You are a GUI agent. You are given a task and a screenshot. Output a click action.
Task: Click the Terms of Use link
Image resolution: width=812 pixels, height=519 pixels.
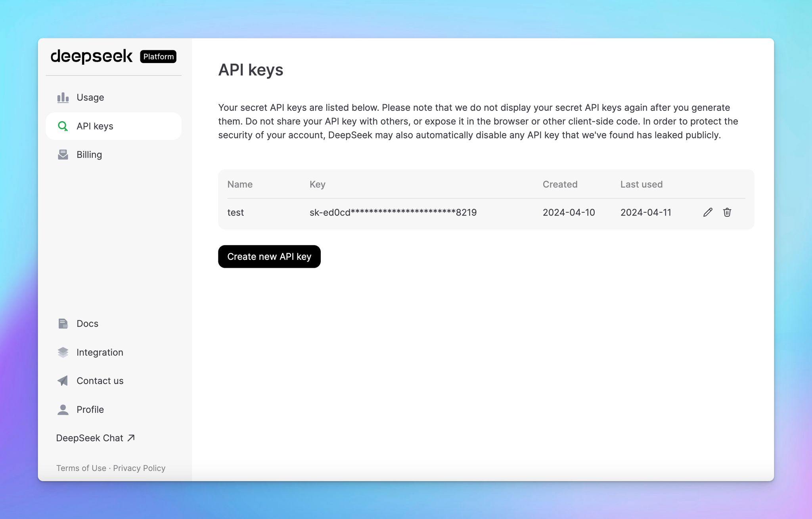(80, 467)
